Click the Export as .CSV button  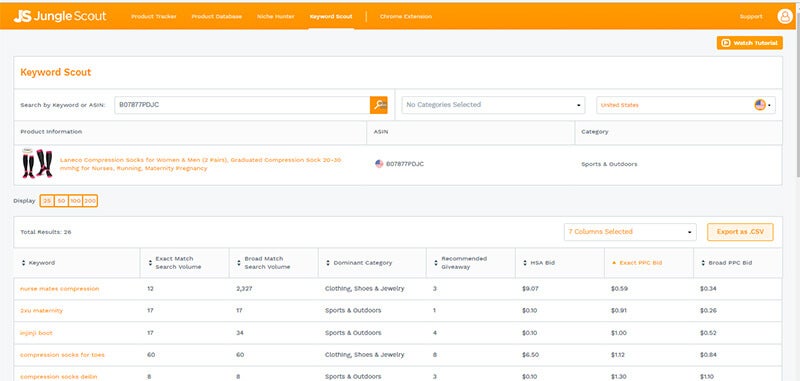coord(740,232)
